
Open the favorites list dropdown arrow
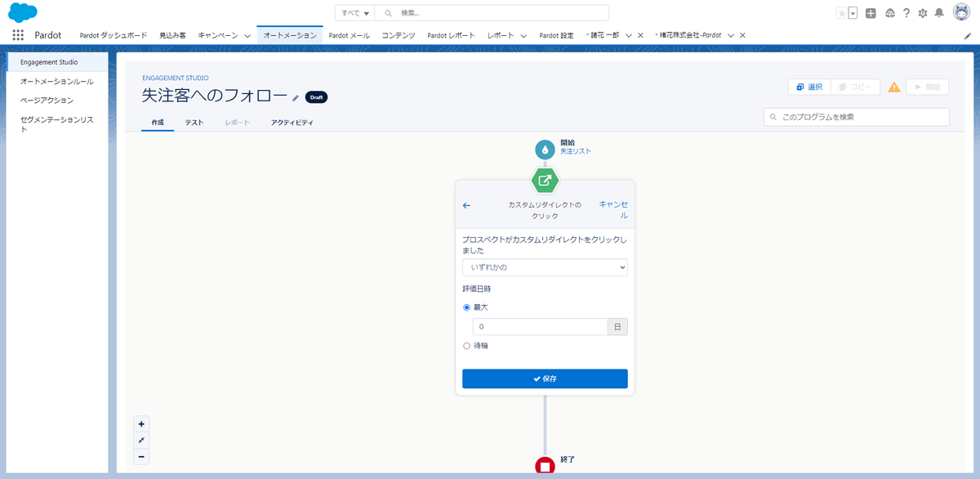pos(853,13)
